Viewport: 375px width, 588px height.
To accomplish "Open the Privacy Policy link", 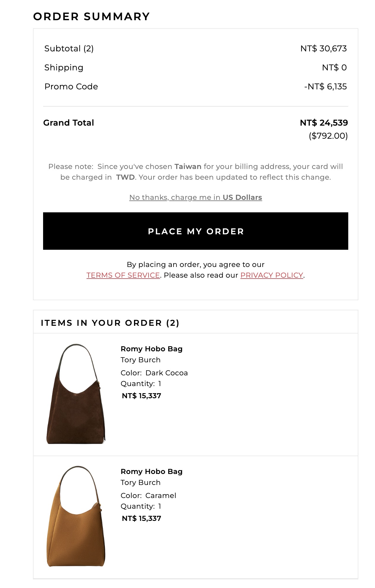I will coord(272,275).
